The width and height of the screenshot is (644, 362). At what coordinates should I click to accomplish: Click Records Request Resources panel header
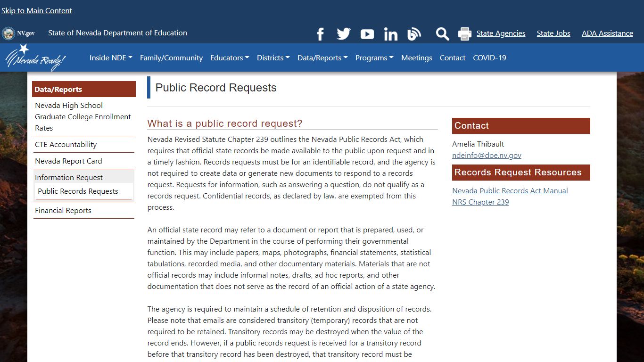coord(521,173)
